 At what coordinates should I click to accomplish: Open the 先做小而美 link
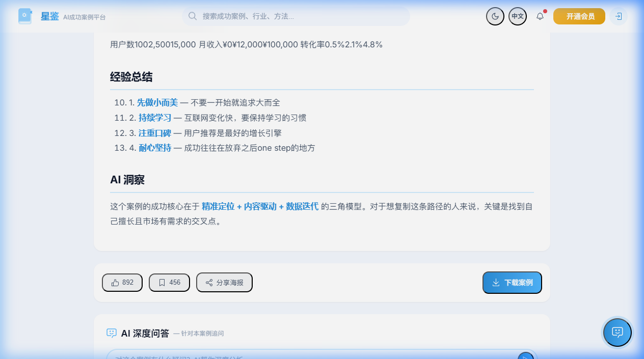(x=157, y=102)
